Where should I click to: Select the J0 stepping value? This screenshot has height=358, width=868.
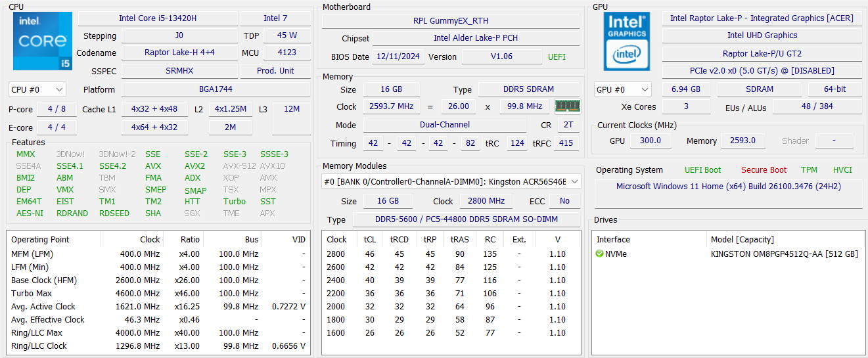(x=179, y=35)
